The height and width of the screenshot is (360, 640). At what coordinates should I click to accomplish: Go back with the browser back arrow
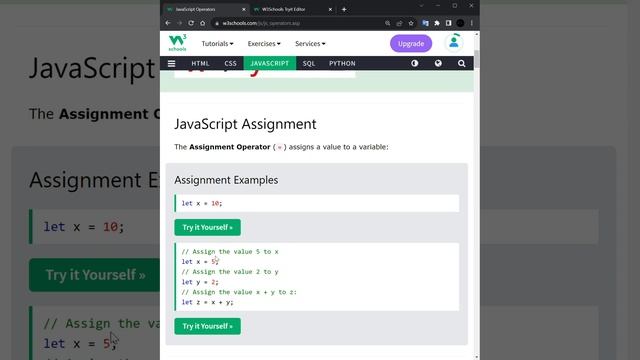(x=168, y=23)
